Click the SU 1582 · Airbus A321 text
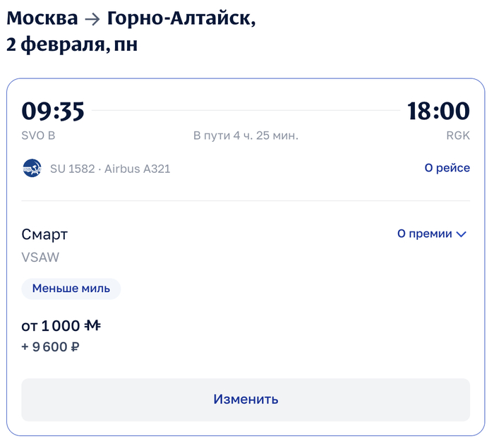 coord(110,169)
